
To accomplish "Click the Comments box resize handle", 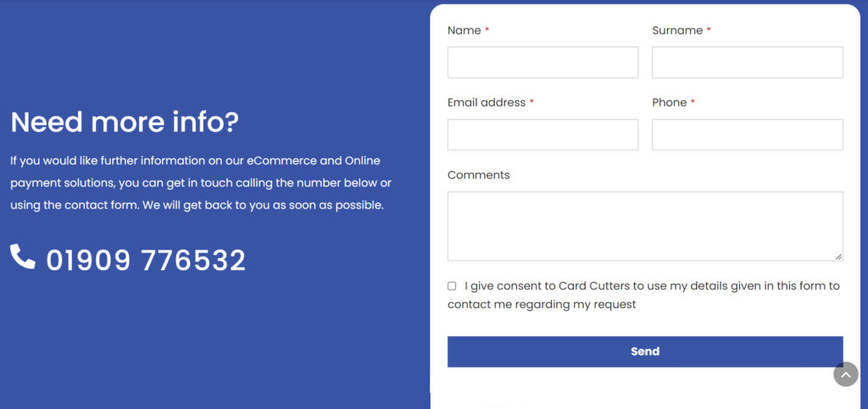I will (x=838, y=257).
